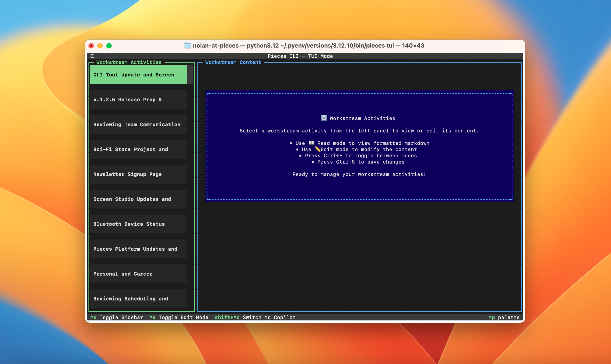
Task: Click the 'Select a workstream activity' instruction line
Action: point(359,131)
